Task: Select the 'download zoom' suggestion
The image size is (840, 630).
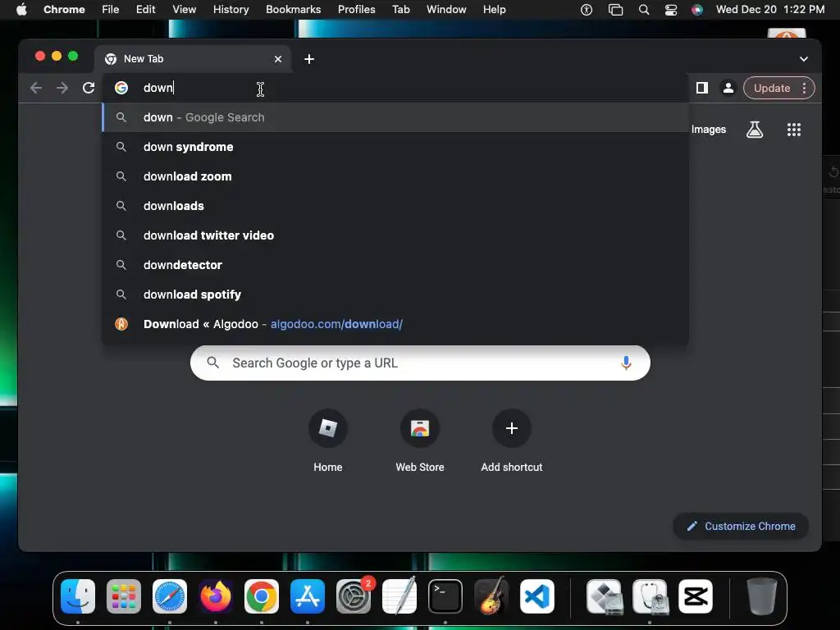Action: pyautogui.click(x=395, y=176)
